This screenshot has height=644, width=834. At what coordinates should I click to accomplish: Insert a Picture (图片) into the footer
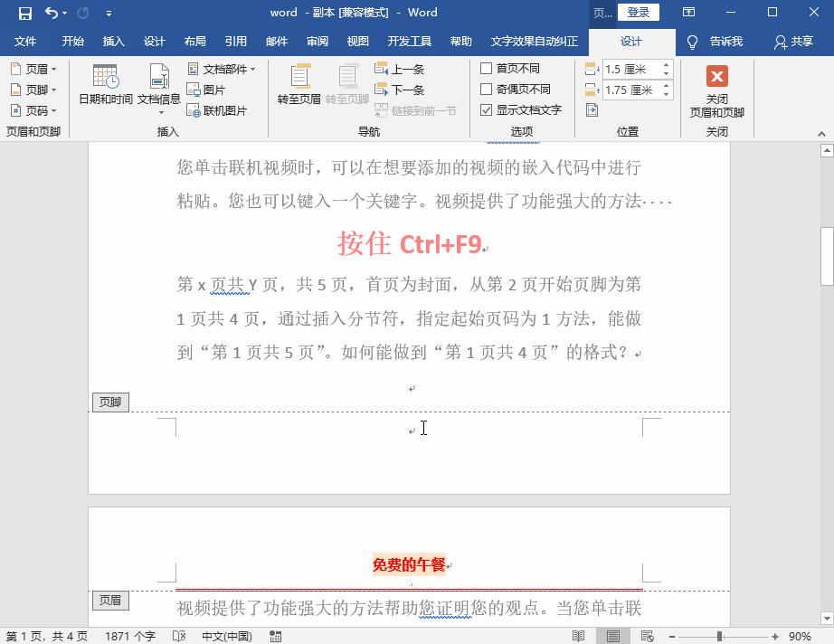(212, 89)
